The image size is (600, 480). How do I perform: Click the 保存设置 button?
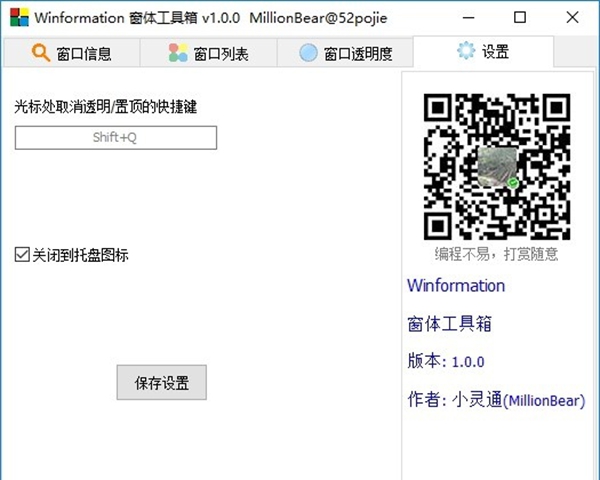pyautogui.click(x=161, y=382)
